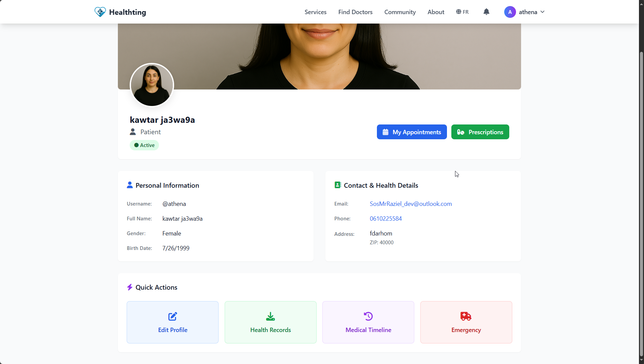Image resolution: width=644 pixels, height=364 pixels.
Task: Click the SosMrRaziel_dev@outlook.com email link
Action: point(411,204)
